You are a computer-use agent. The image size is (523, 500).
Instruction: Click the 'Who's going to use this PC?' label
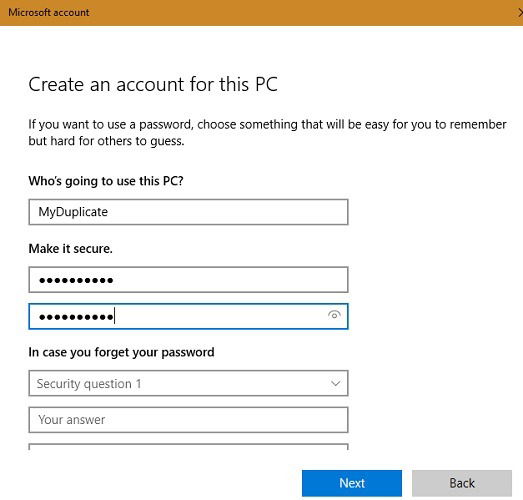tap(106, 181)
